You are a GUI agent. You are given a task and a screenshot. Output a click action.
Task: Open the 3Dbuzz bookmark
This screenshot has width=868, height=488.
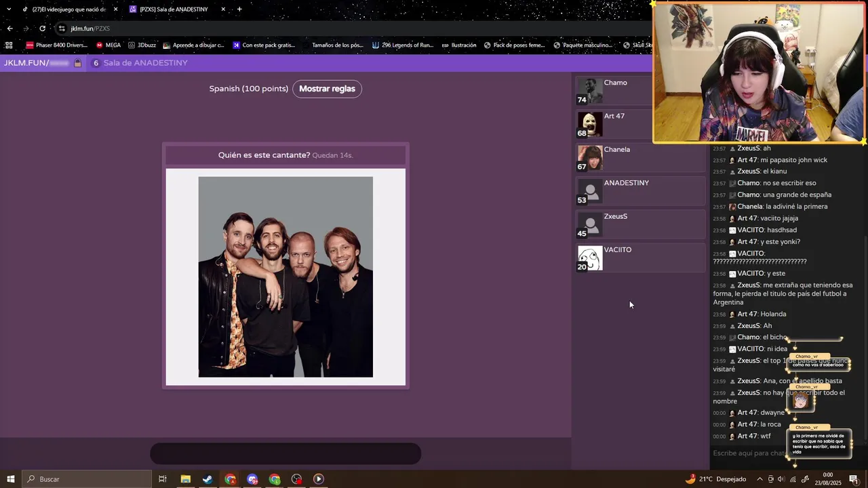(x=142, y=45)
